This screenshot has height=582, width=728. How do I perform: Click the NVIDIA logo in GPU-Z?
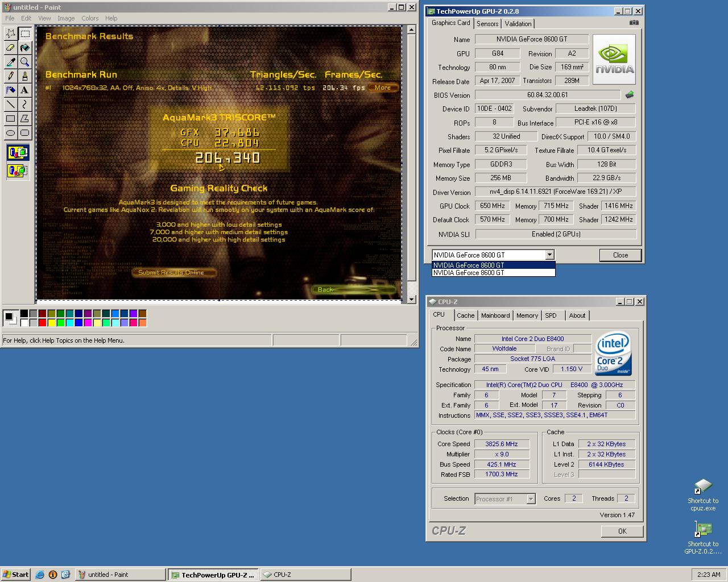(614, 60)
